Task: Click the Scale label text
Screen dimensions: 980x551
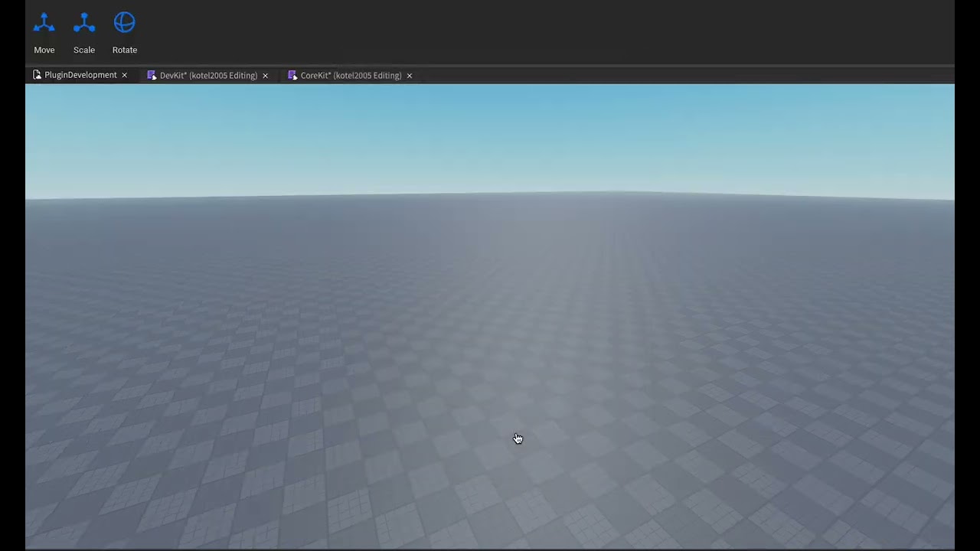Action: pyautogui.click(x=84, y=50)
